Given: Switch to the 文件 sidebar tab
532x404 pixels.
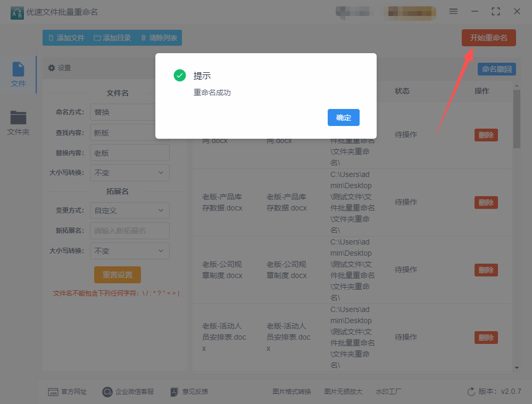Looking at the screenshot, I should pos(18,74).
